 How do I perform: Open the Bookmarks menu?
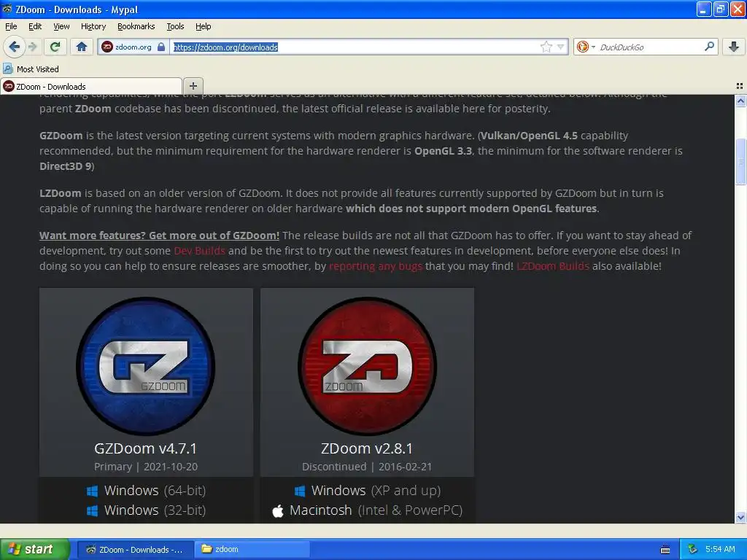(x=136, y=26)
